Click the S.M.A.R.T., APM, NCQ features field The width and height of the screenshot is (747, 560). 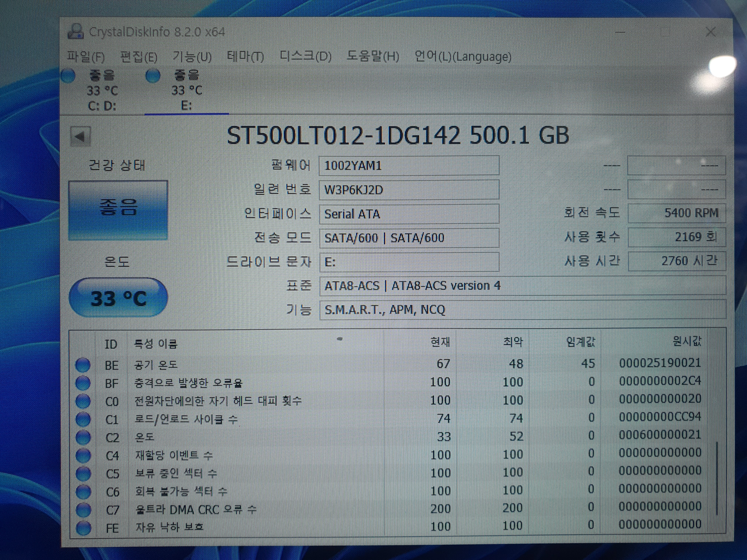point(522,309)
